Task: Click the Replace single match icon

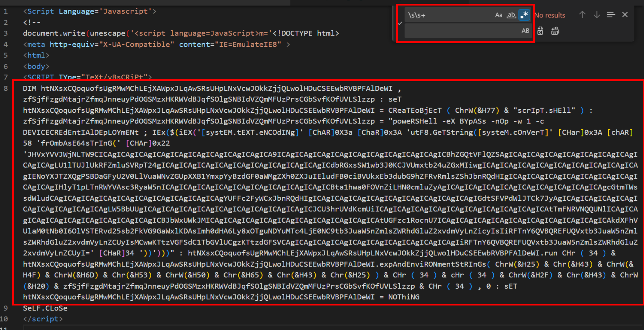Action: point(540,31)
